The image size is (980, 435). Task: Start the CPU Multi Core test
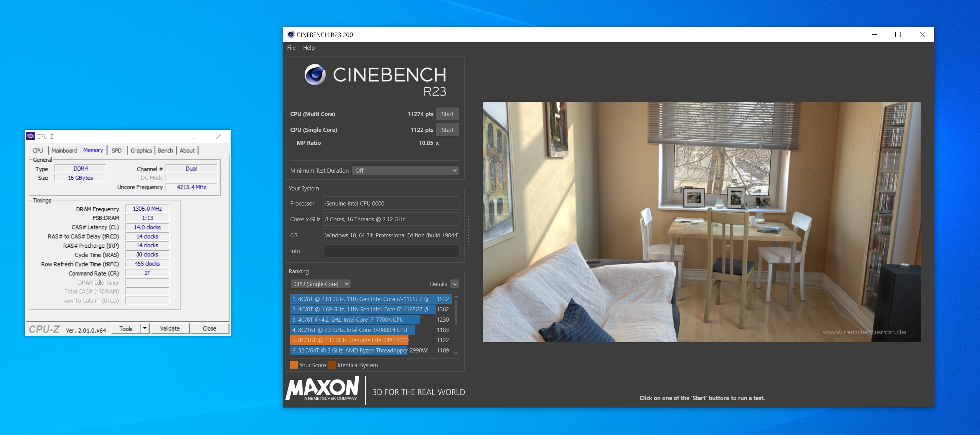coord(447,114)
